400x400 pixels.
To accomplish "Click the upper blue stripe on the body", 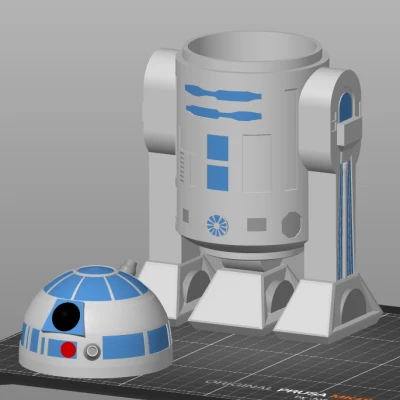I will click(223, 93).
